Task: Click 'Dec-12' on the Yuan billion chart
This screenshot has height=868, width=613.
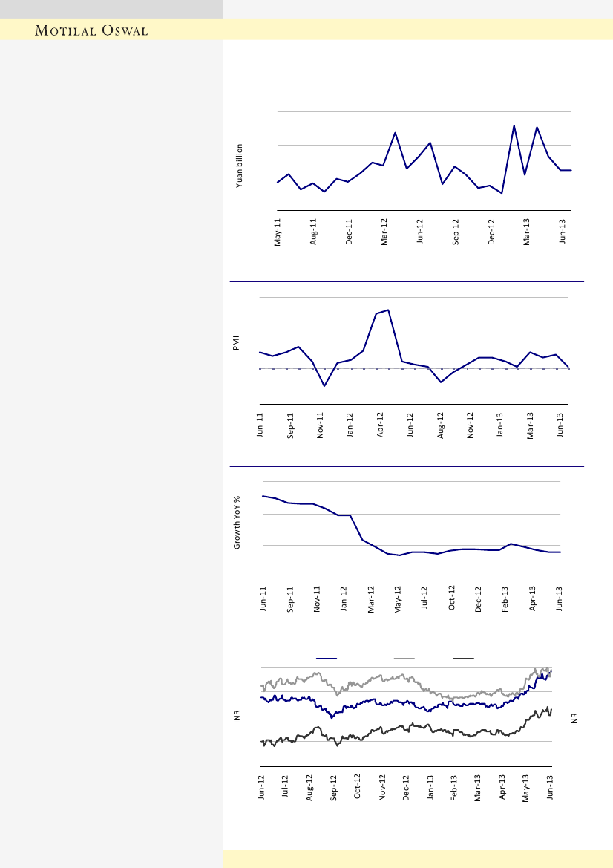Action: point(491,232)
